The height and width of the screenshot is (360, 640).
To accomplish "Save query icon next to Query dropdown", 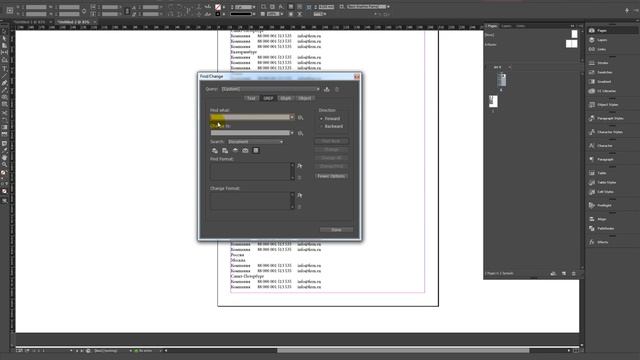I will coord(327,89).
